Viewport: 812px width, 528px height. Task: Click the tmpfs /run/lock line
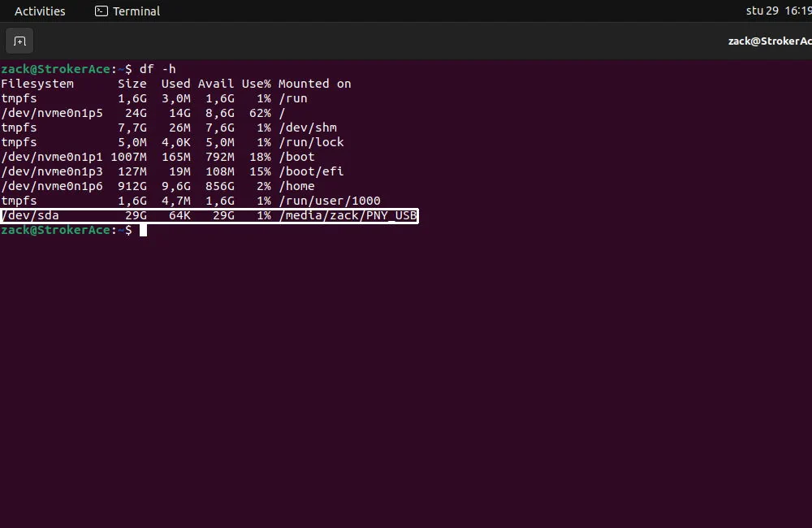pos(162,142)
